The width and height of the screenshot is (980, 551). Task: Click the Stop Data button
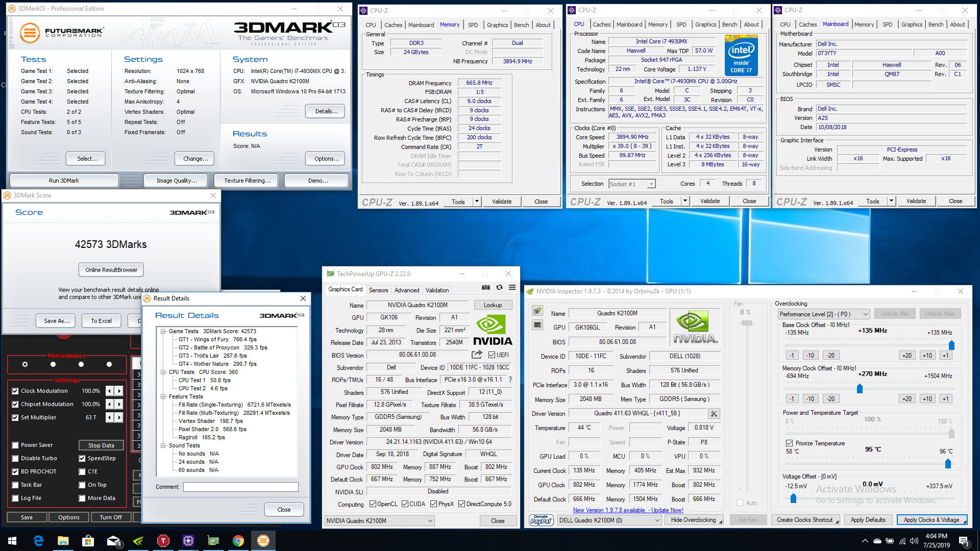click(101, 445)
